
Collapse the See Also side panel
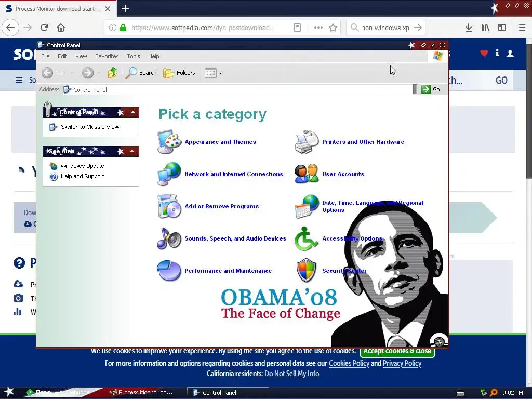(132, 151)
